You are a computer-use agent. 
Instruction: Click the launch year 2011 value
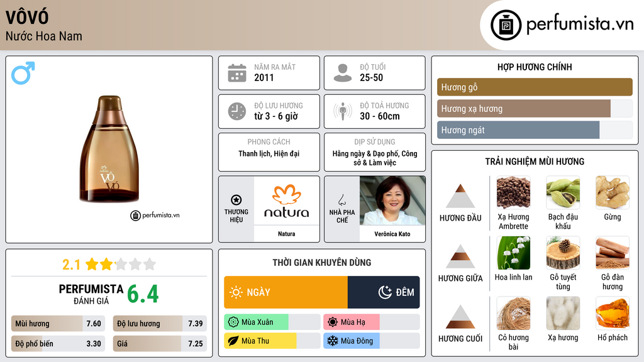coord(264,77)
